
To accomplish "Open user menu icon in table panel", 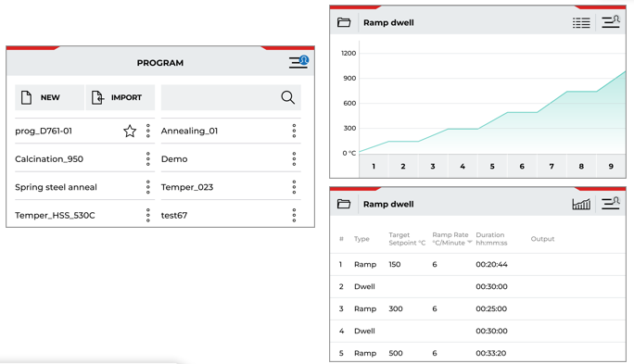I will 611,203.
